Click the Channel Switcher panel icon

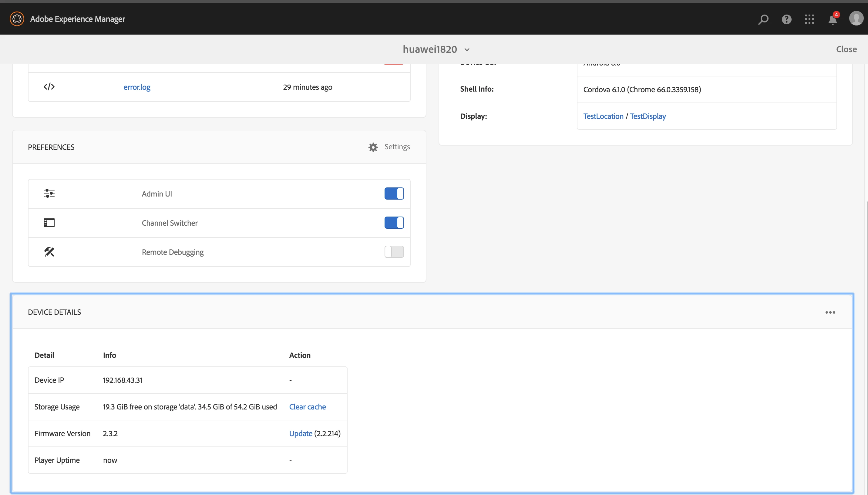point(49,223)
